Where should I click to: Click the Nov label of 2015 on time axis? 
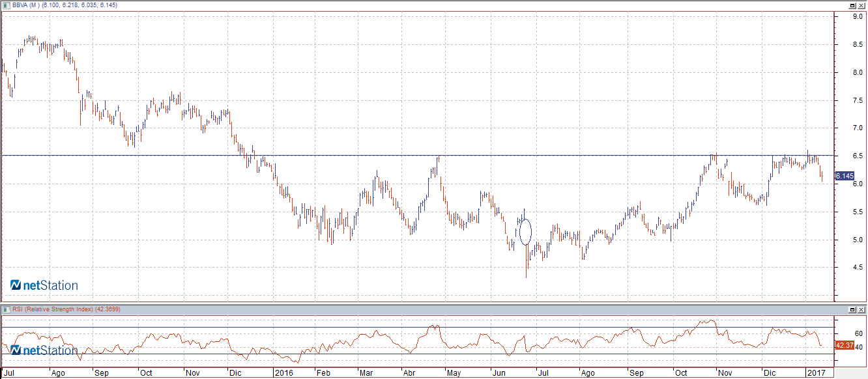point(192,373)
